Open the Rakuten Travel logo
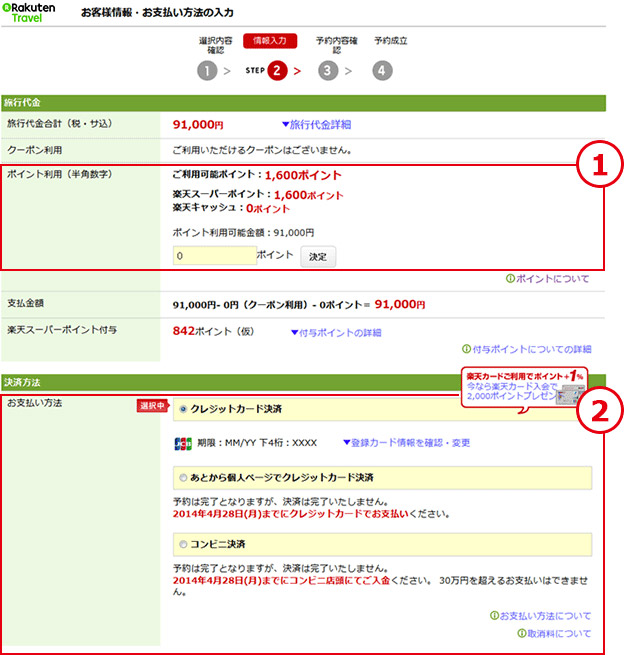 pos(28,13)
